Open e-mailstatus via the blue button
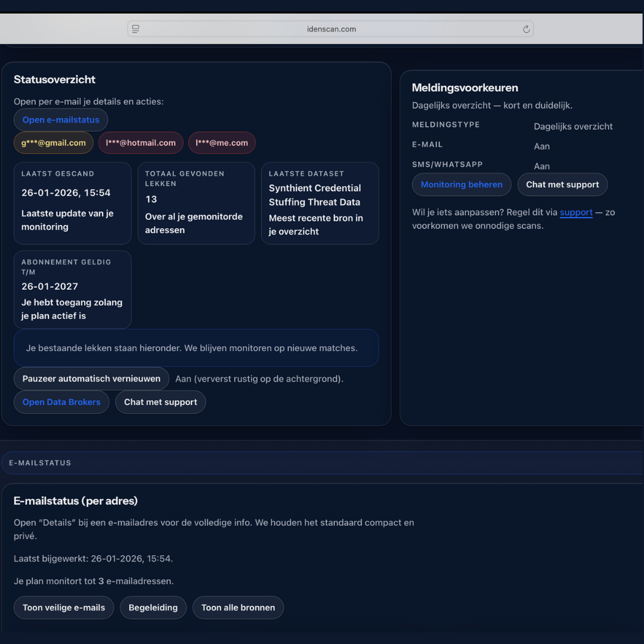The width and height of the screenshot is (644, 644). (x=60, y=119)
